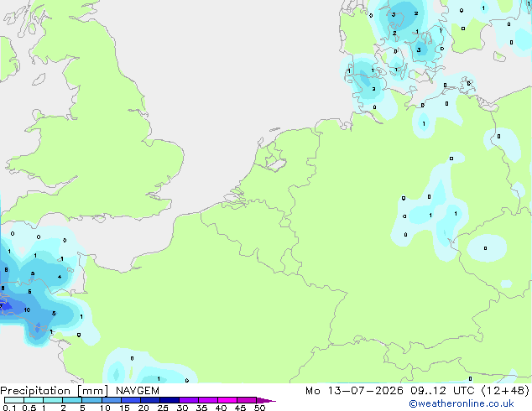Select the 40–45 mm magenta legend swatch
The width and height of the screenshot is (532, 411).
click(x=227, y=400)
